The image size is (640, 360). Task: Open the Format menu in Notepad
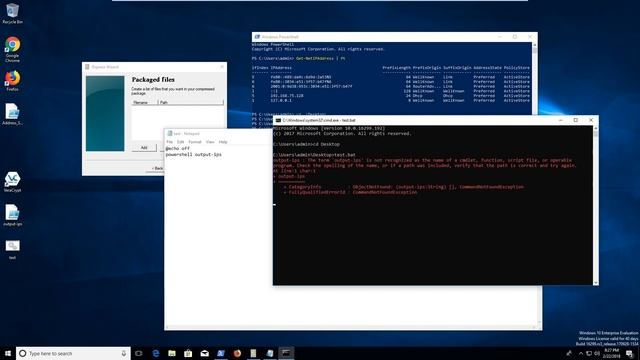tap(195, 142)
